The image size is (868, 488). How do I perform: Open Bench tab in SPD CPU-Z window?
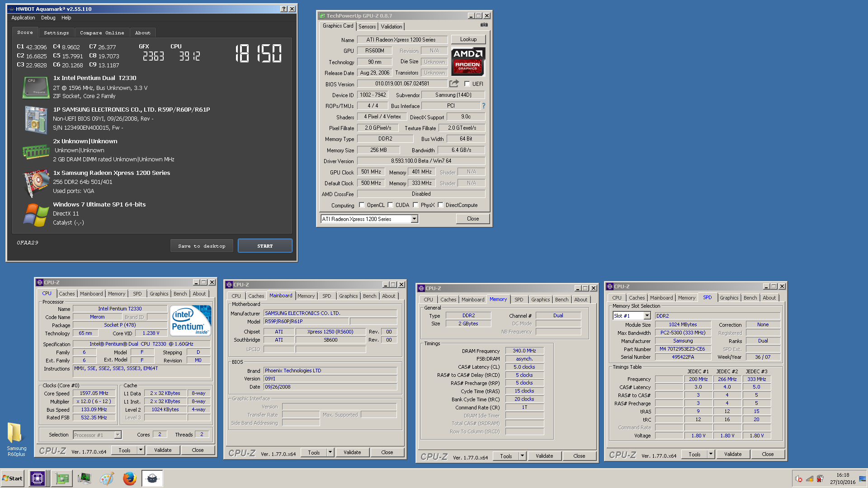tap(750, 298)
